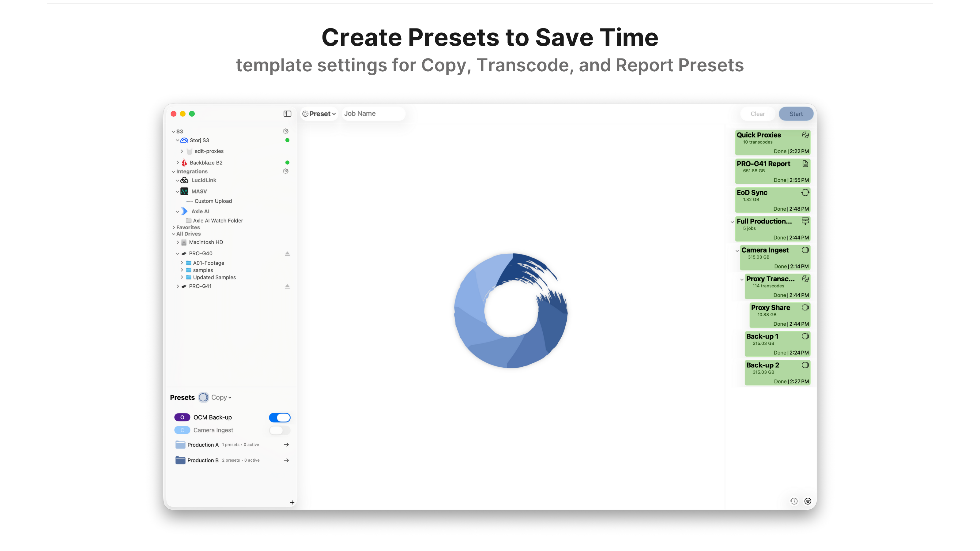Expand the Macintosh HD drive
This screenshot has height=551, width=980.
[x=178, y=242]
